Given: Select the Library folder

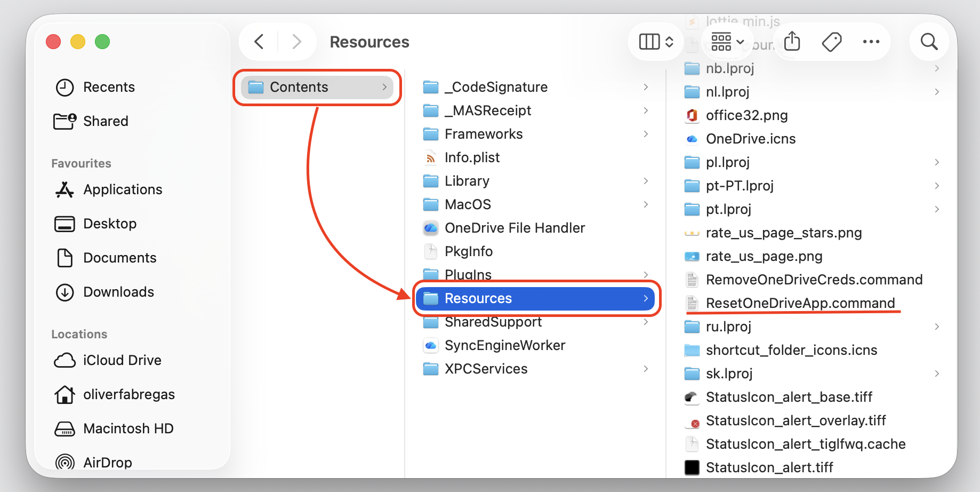Looking at the screenshot, I should [x=535, y=181].
